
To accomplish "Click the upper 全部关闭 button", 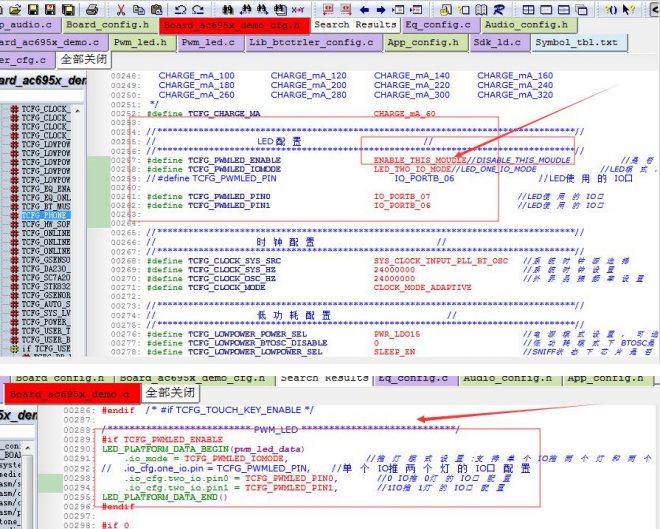I will coord(84,59).
